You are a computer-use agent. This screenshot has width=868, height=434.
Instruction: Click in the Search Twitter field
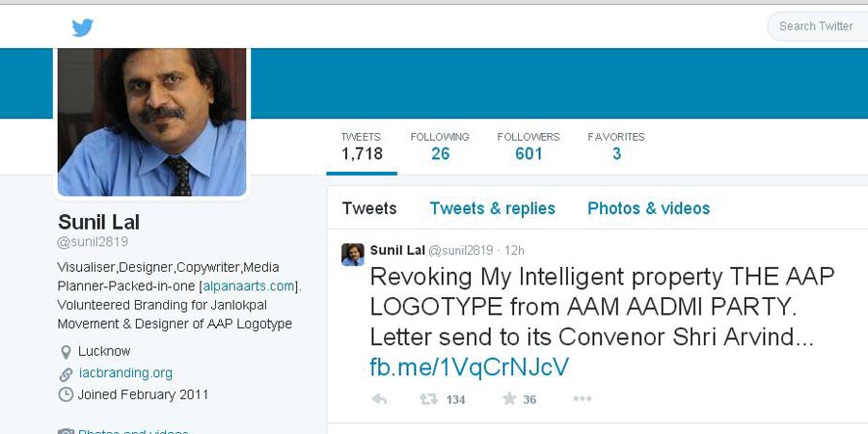point(820,26)
